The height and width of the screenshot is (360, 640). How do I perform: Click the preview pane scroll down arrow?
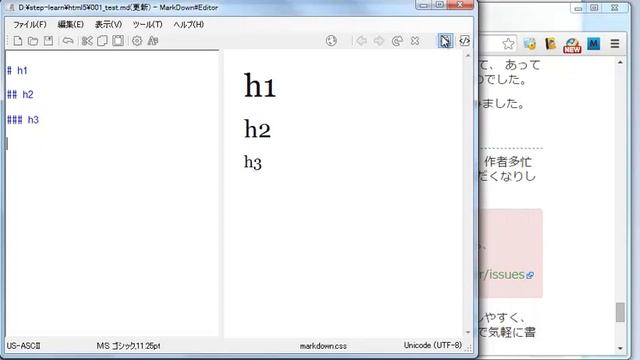pos(468,332)
